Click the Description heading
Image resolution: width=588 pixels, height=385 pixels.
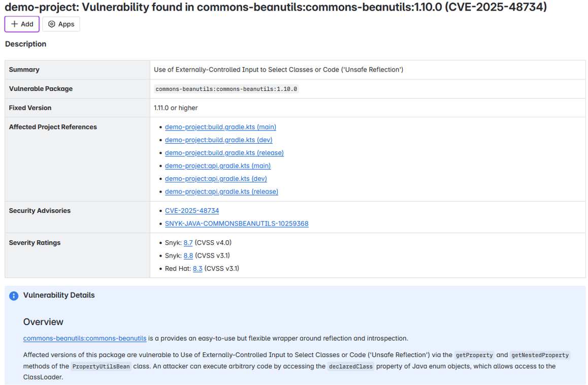tap(25, 44)
